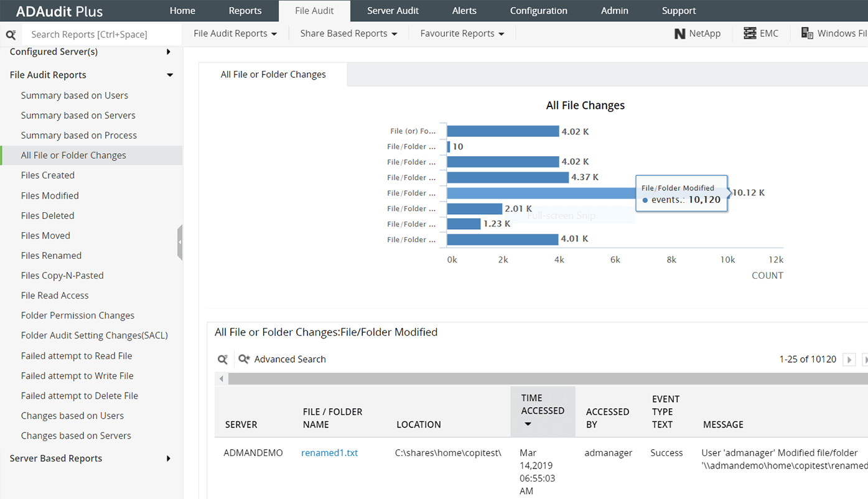868x499 pixels.
Task: Open the renamed1.txt file link
Action: [329, 453]
